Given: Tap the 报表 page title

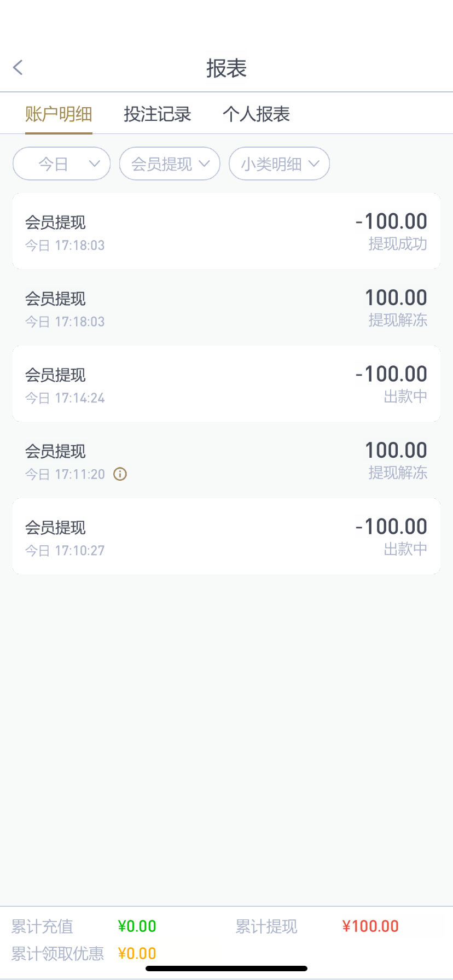Looking at the screenshot, I should pyautogui.click(x=226, y=68).
